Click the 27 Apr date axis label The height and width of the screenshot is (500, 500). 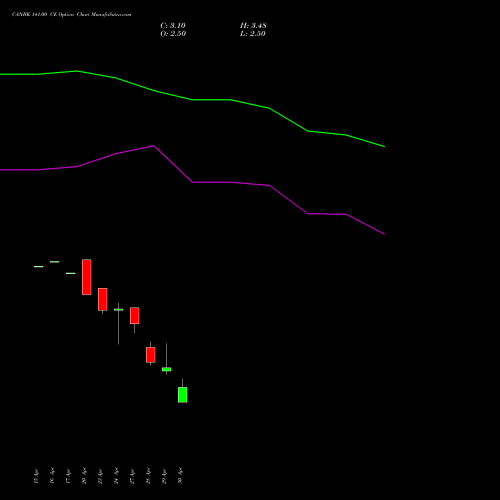click(132, 476)
